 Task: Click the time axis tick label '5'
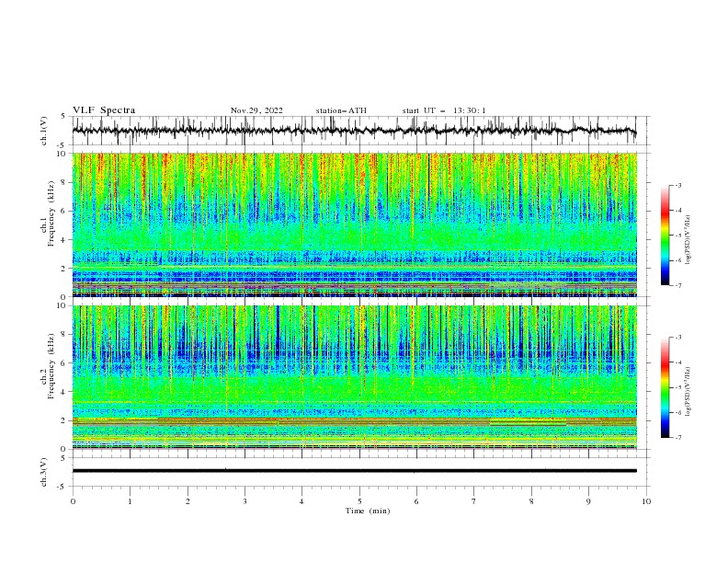[x=359, y=501]
